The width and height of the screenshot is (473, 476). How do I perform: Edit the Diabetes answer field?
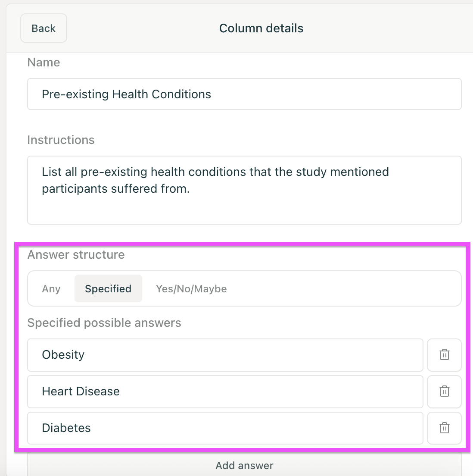(x=225, y=428)
